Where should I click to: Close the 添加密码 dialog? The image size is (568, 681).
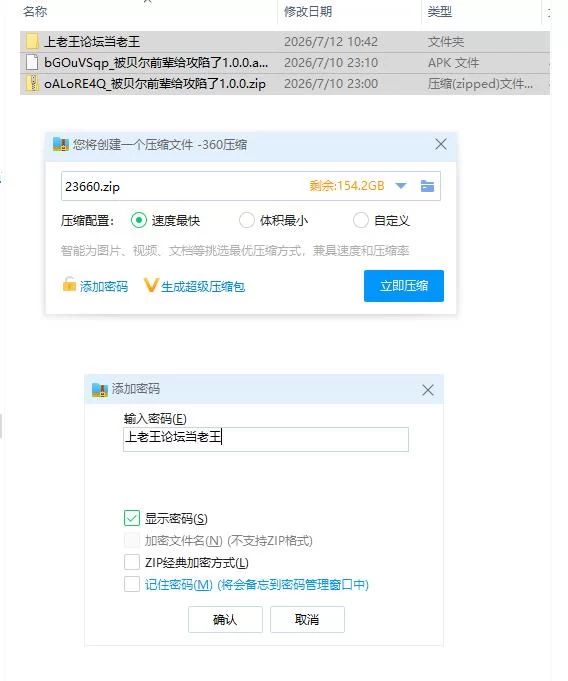pyautogui.click(x=428, y=390)
